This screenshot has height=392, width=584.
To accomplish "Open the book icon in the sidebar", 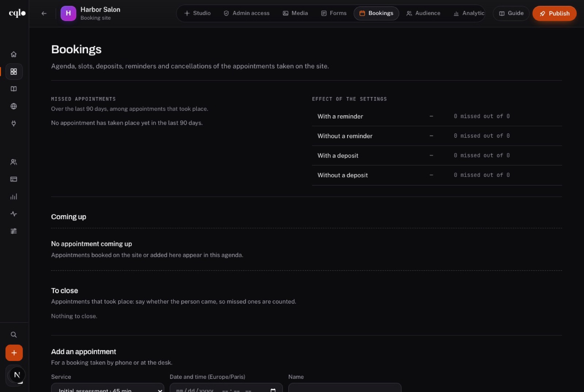I will pyautogui.click(x=14, y=89).
